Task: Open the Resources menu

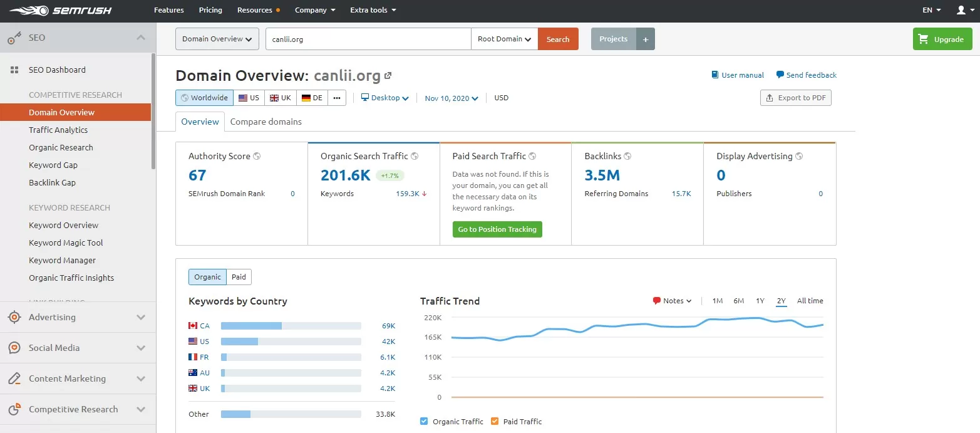Action: pyautogui.click(x=258, y=10)
